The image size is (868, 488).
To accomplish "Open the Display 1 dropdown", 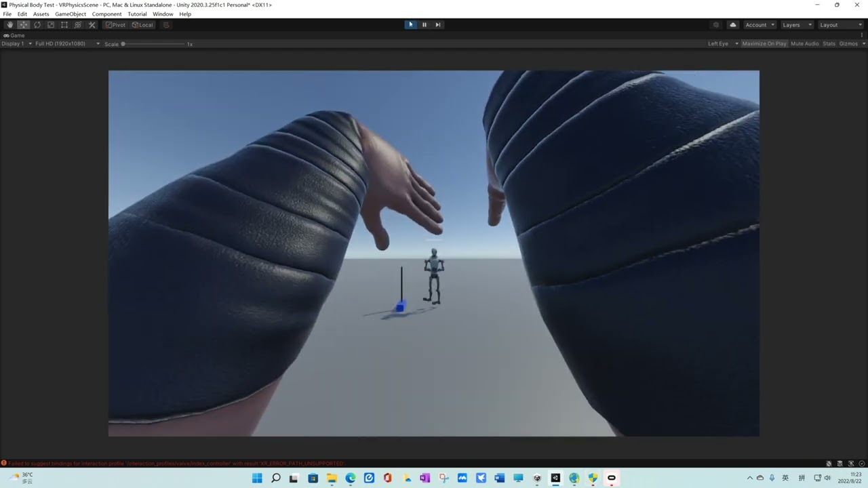I will pyautogui.click(x=17, y=43).
